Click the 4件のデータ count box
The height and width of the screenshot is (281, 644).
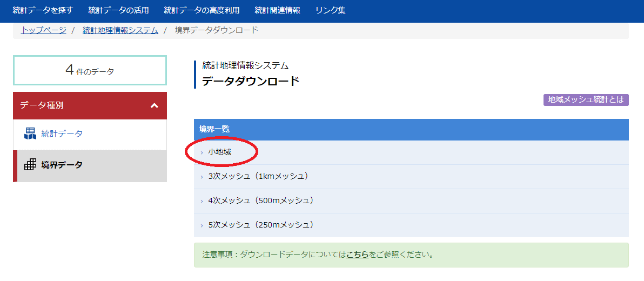(90, 71)
